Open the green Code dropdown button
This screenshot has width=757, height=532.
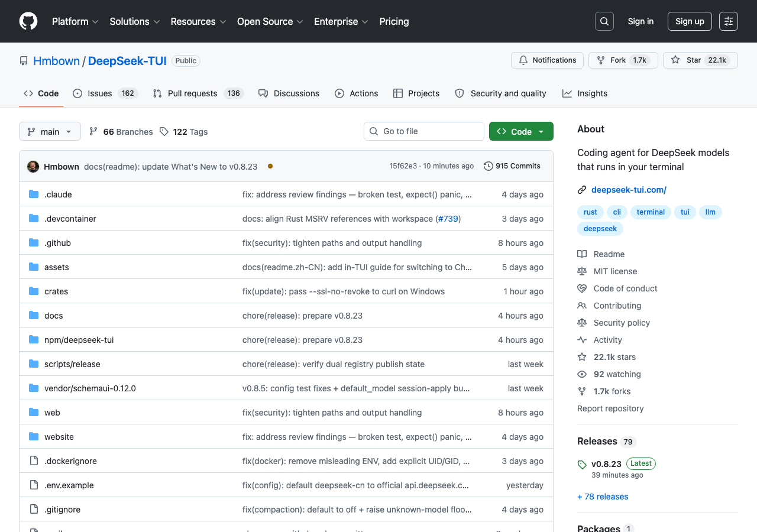(521, 131)
